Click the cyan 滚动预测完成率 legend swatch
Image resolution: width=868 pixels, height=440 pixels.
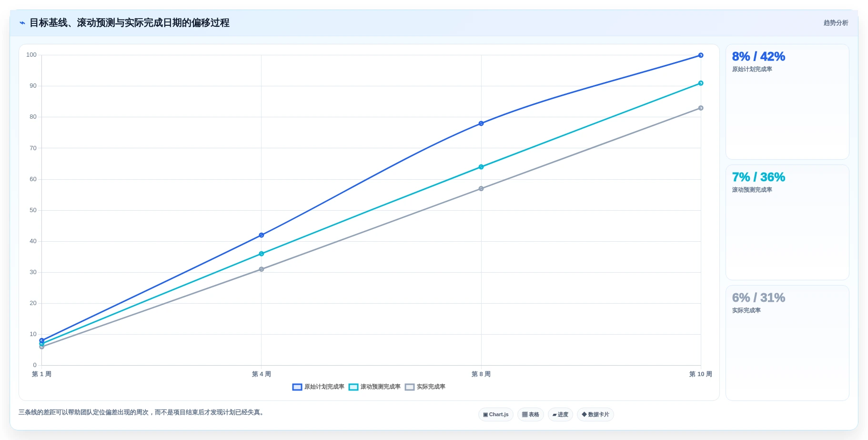click(x=353, y=387)
